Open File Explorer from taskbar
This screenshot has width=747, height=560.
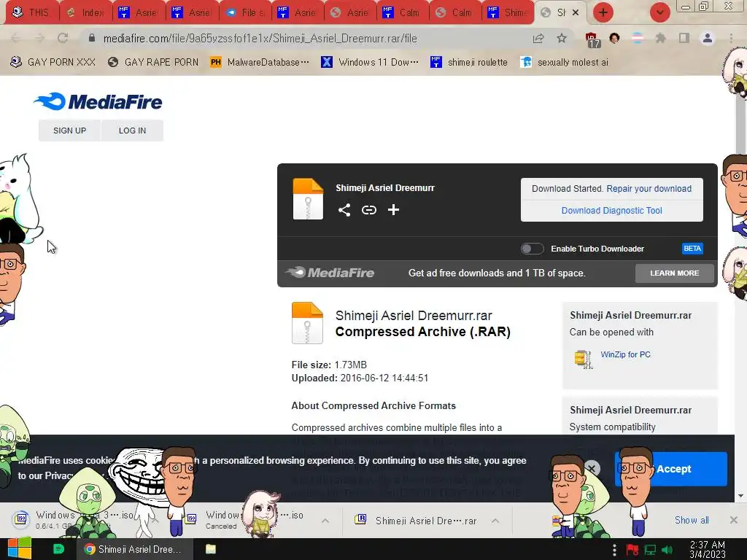211,549
